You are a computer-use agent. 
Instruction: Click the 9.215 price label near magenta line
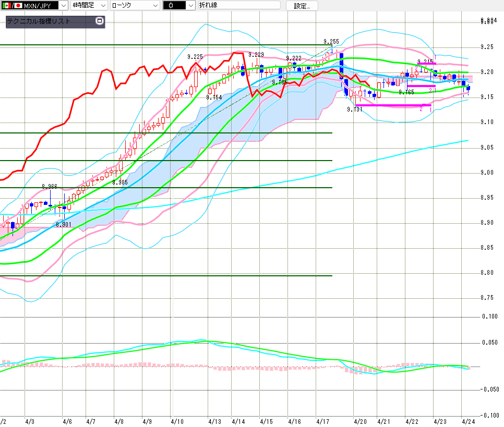(425, 62)
